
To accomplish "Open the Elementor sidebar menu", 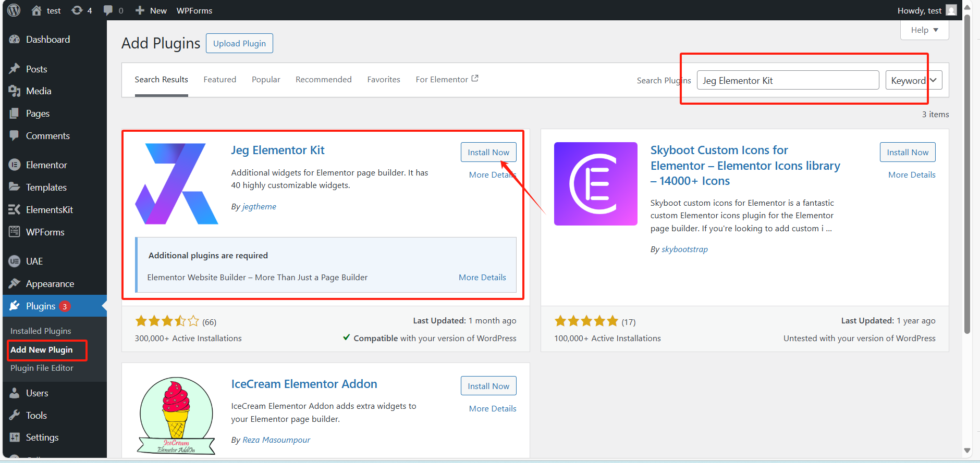I will pos(46,165).
